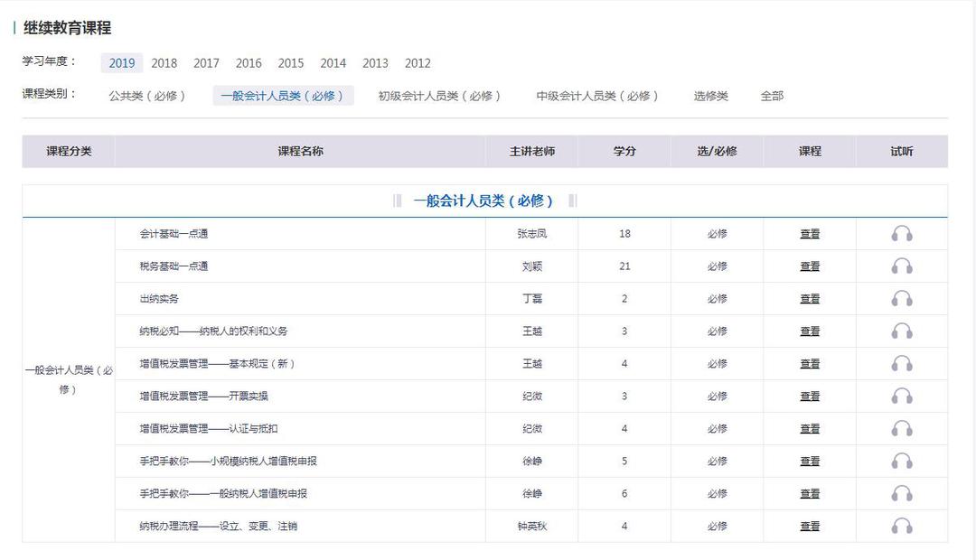Play audio preview for 纳税人的权利和义务 course
This screenshot has width=976, height=560.
pos(902,331)
